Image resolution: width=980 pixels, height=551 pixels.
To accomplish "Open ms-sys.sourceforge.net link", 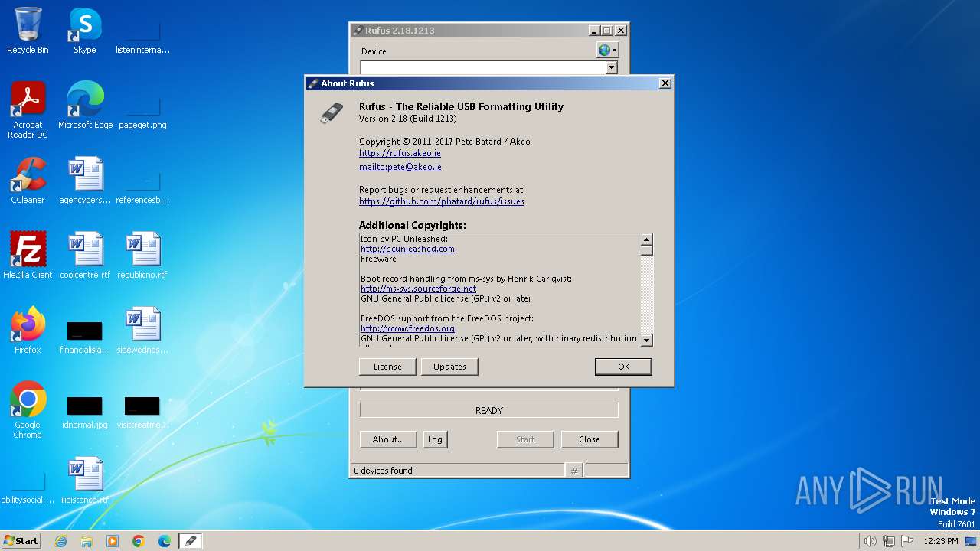I will click(418, 289).
